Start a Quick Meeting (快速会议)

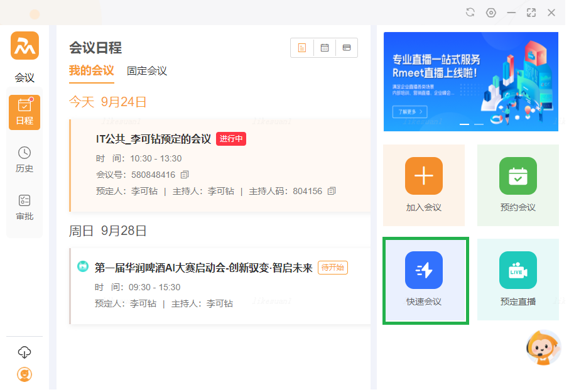coord(424,270)
